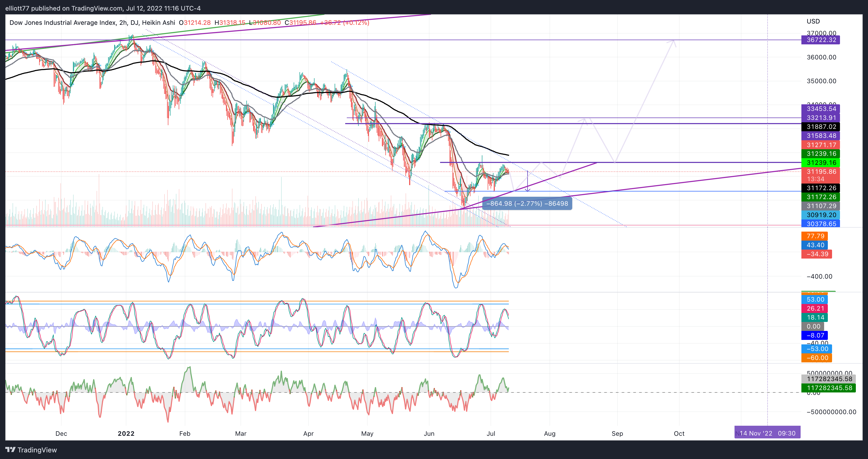Click the Apr label on time axis
Viewport: 868px width, 459px height.
[x=308, y=433]
